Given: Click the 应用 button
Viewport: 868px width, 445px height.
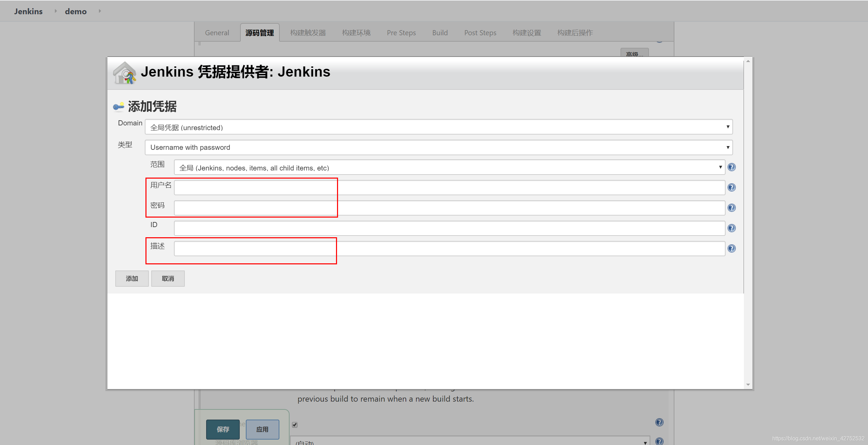Looking at the screenshot, I should (262, 429).
